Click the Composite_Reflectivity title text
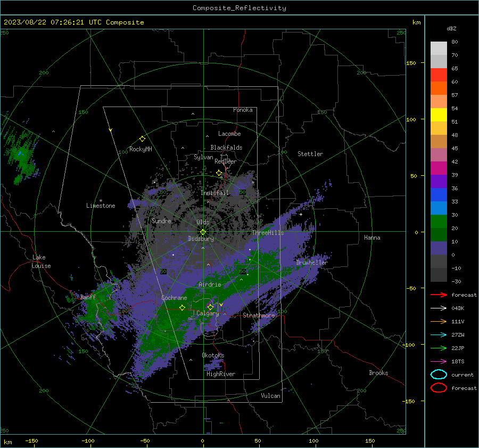 pyautogui.click(x=240, y=8)
